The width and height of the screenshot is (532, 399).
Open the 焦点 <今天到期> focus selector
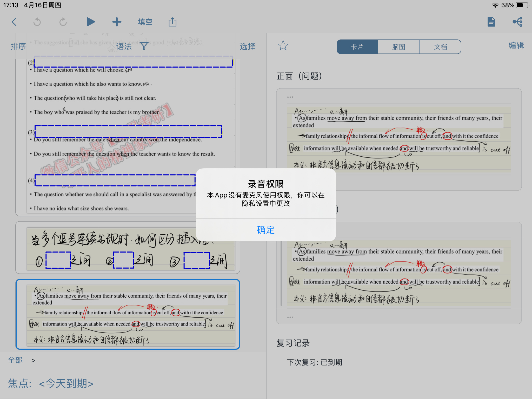51,383
